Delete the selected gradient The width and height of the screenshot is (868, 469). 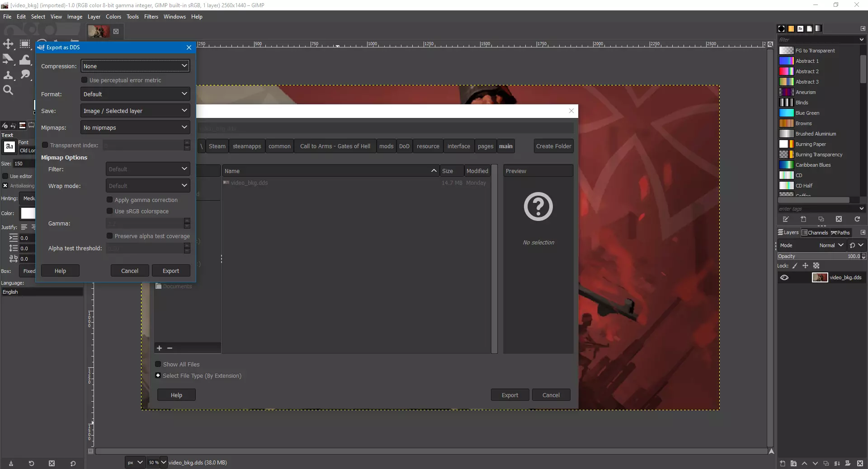(x=839, y=219)
